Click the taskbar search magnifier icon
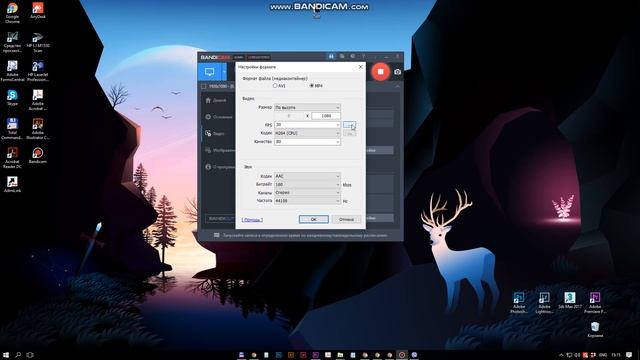The height and width of the screenshot is (360, 640). click(x=18, y=355)
